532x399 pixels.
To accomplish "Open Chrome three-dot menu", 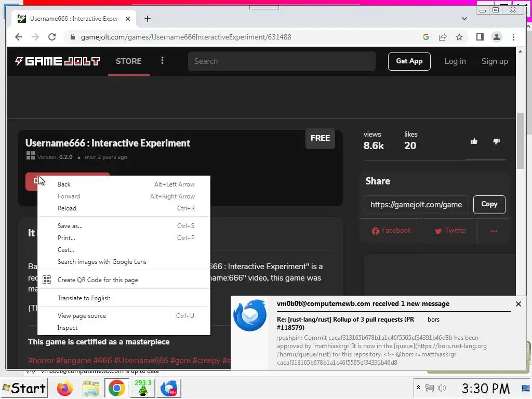I will coord(513,37).
